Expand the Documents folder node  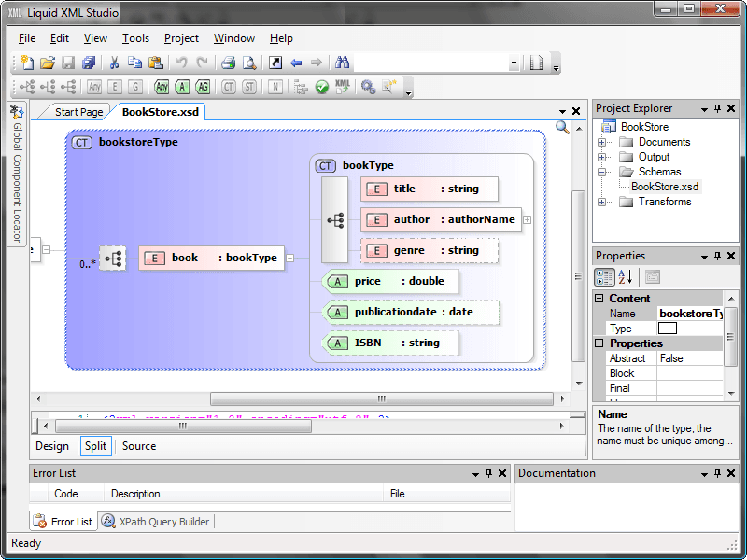click(x=601, y=142)
